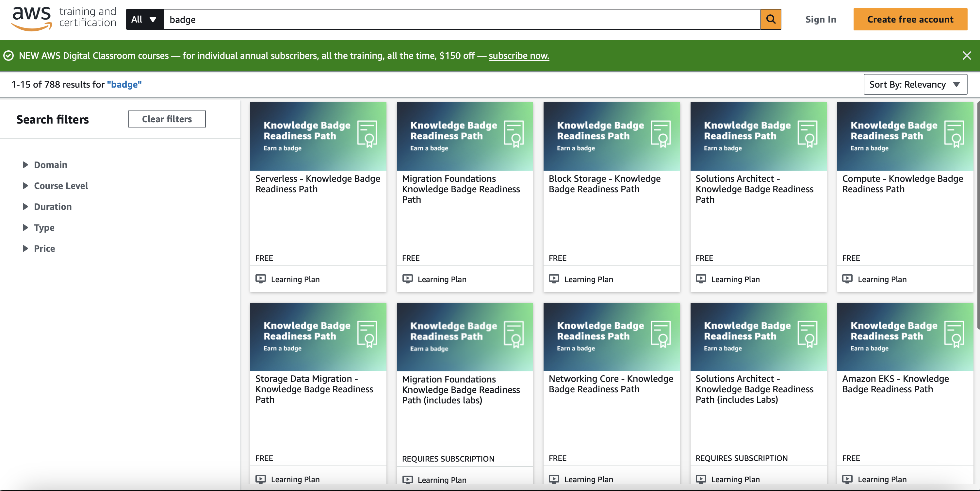
Task: Click REQUIRES SUBSCRIPTION on Migration Foundations labs card
Action: coord(448,459)
